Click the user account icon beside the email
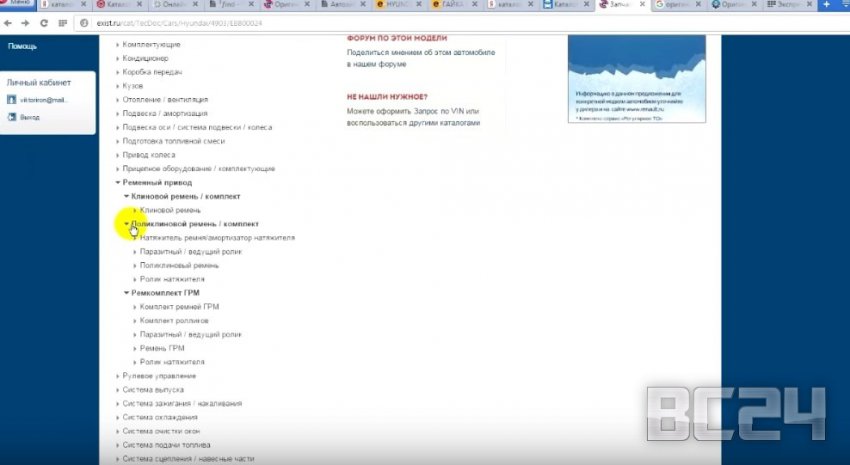The image size is (850, 465). coord(11,100)
